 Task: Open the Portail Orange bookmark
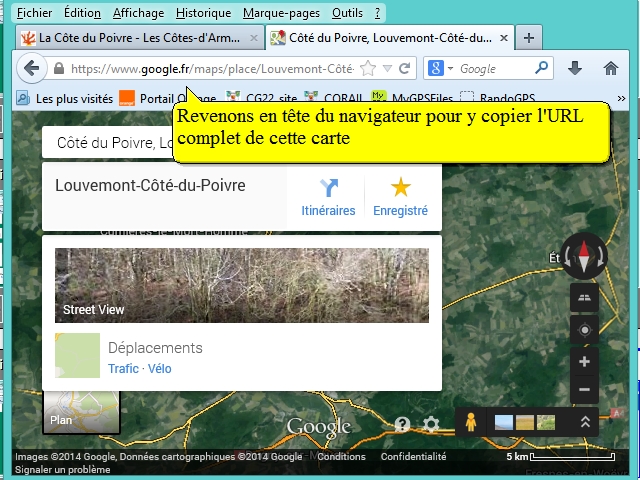[167, 98]
